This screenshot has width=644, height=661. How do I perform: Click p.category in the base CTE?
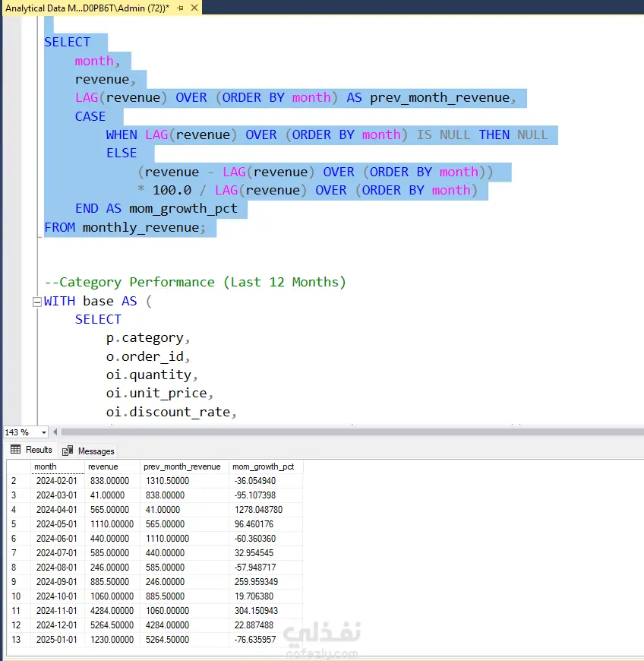(x=144, y=338)
